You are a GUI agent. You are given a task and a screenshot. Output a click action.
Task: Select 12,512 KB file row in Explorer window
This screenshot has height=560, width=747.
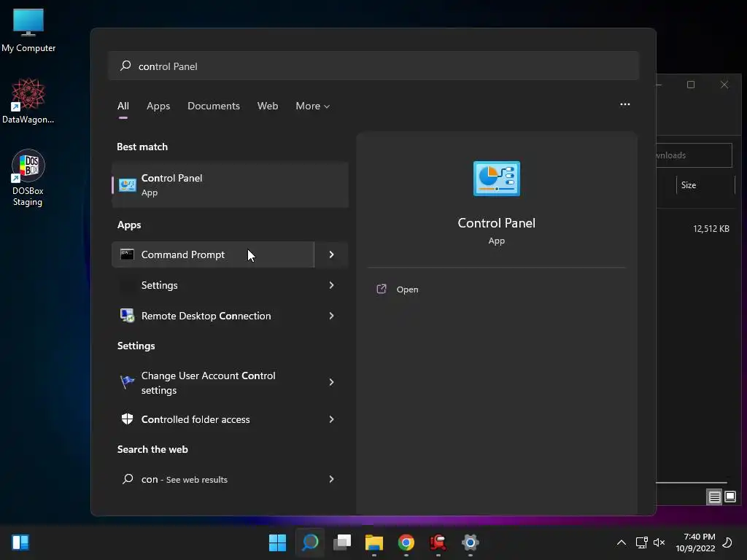tap(698, 228)
